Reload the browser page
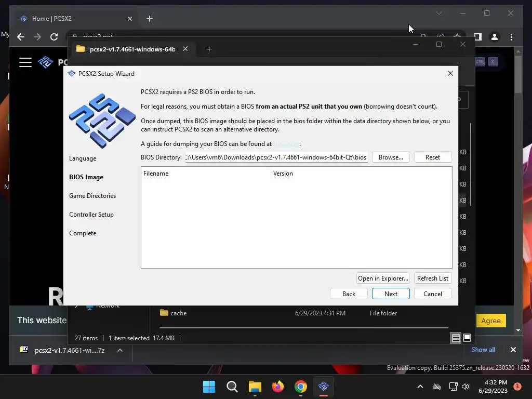Viewport: 532px width, 399px height. pos(54,37)
